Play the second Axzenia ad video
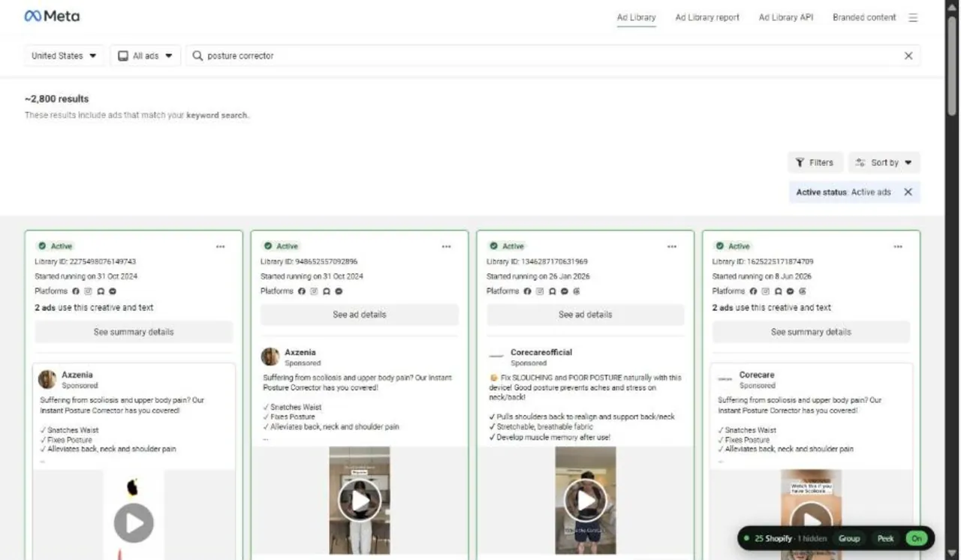Image resolution: width=961 pixels, height=560 pixels. (360, 501)
